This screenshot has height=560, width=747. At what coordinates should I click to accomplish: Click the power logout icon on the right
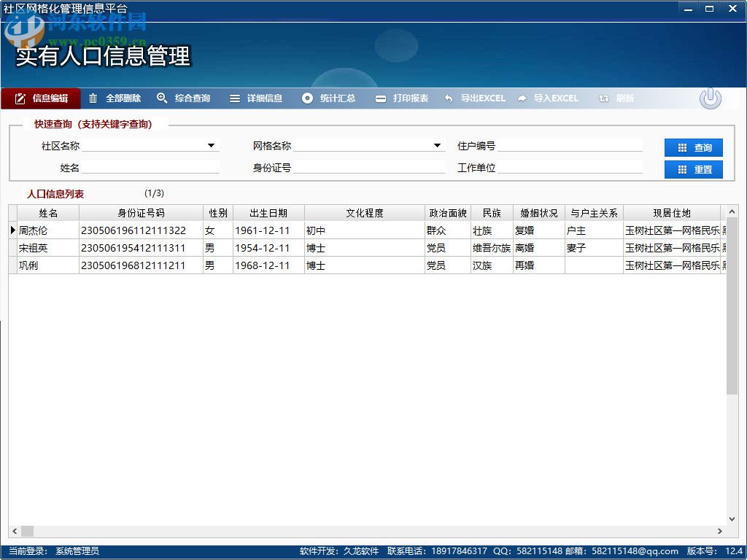pos(710,98)
